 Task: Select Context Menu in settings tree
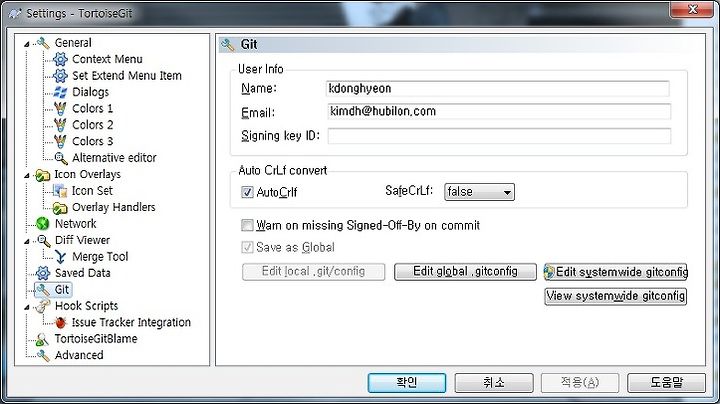(107, 59)
